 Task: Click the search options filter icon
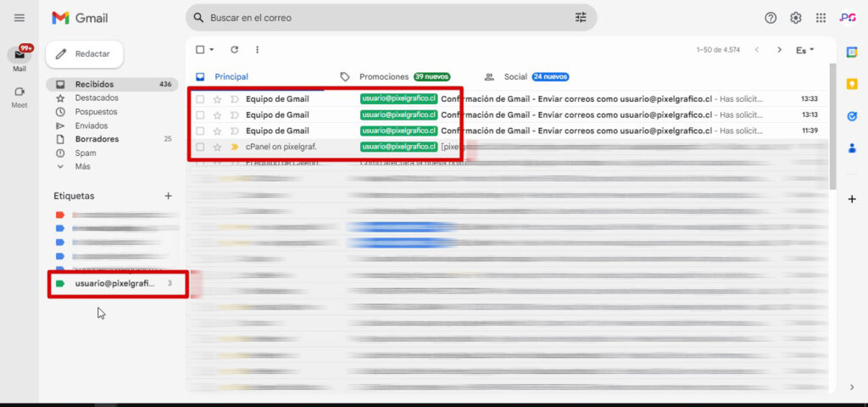(x=581, y=18)
